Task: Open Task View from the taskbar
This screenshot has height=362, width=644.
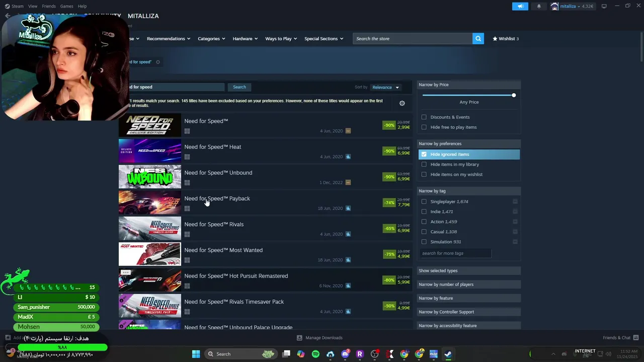Action: pos(286,354)
